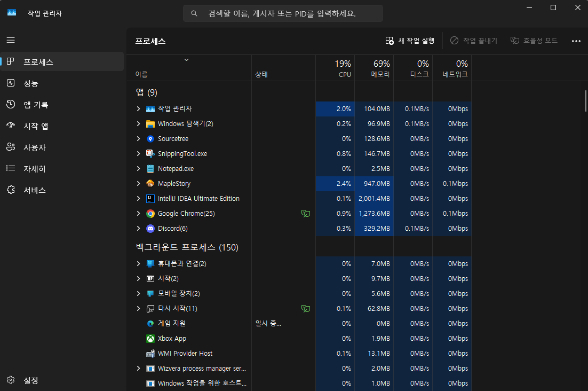Expand the Sourcetree process group
This screenshot has width=588, height=391.
tap(138, 139)
